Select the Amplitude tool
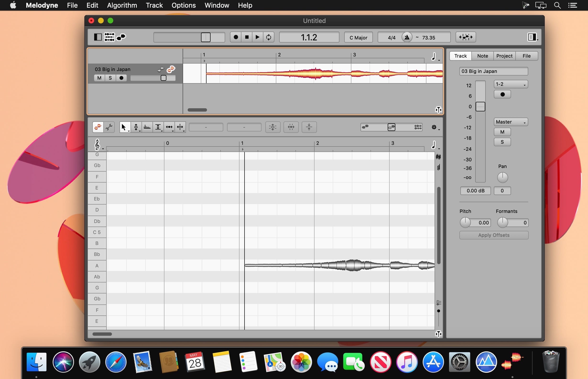 click(x=158, y=127)
